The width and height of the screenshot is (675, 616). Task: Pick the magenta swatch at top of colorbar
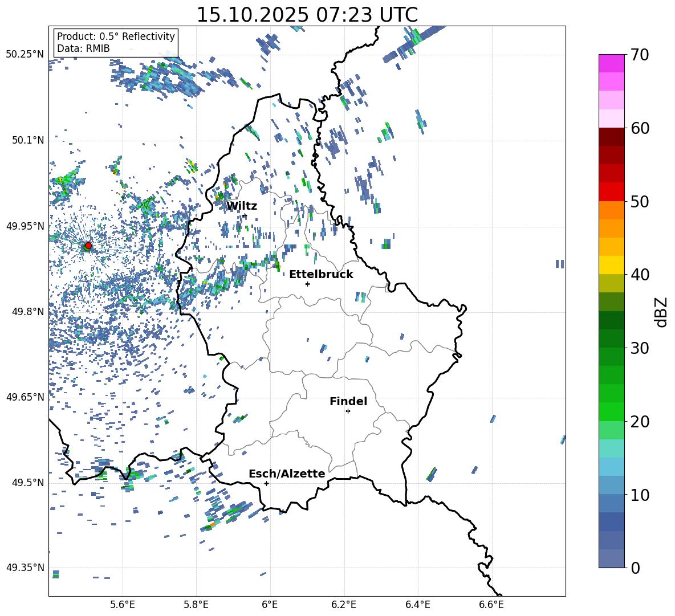pyautogui.click(x=612, y=63)
